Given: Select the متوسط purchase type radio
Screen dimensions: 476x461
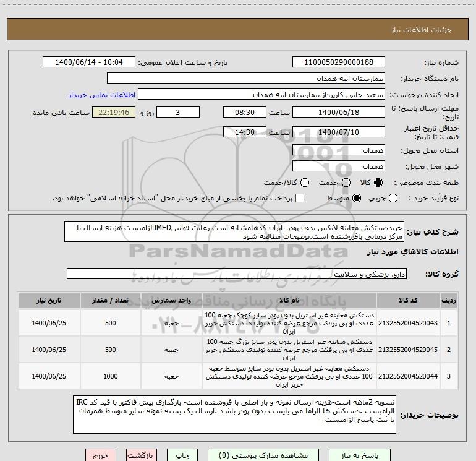Looking at the screenshot, I should tap(357, 198).
